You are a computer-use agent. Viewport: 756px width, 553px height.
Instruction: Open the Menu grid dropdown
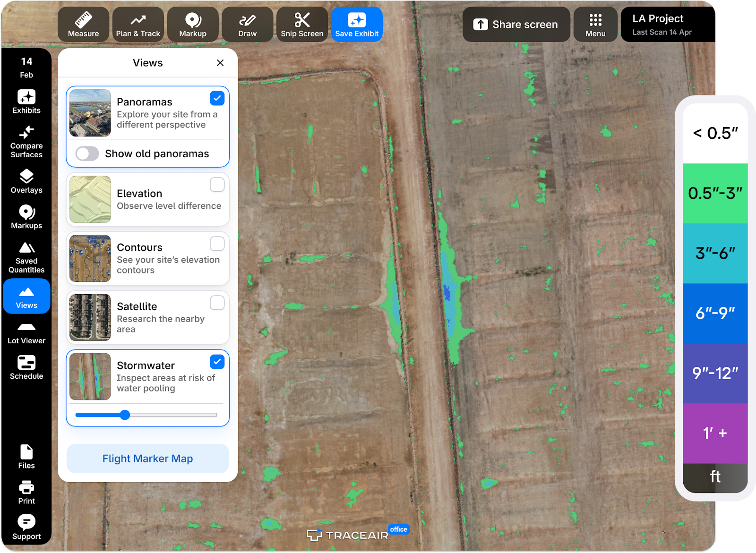coord(595,25)
